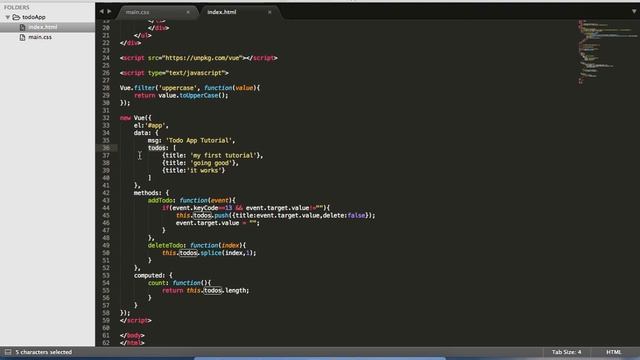Image resolution: width=640 pixels, height=360 pixels.
Task: Open the HTML syntax selector
Action: click(613, 352)
